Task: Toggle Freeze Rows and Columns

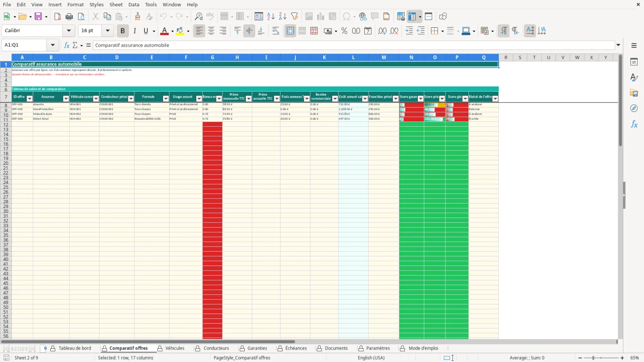Action: point(412,16)
